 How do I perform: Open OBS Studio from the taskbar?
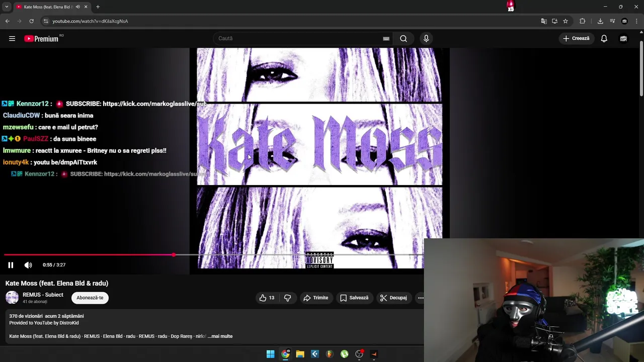pyautogui.click(x=359, y=354)
